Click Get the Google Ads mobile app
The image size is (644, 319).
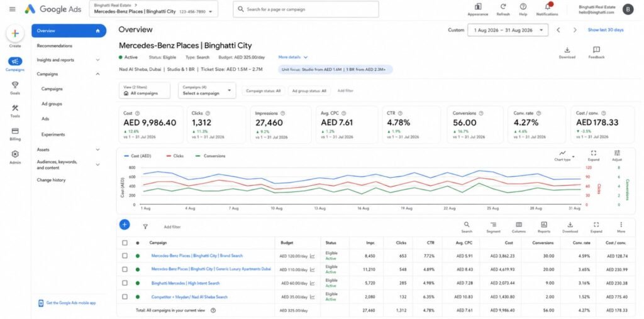(x=67, y=303)
